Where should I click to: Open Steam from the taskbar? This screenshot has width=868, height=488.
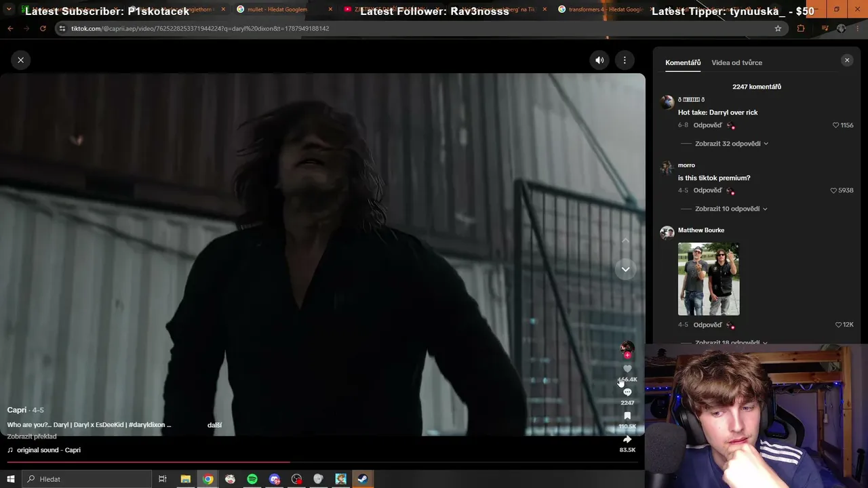tap(363, 479)
